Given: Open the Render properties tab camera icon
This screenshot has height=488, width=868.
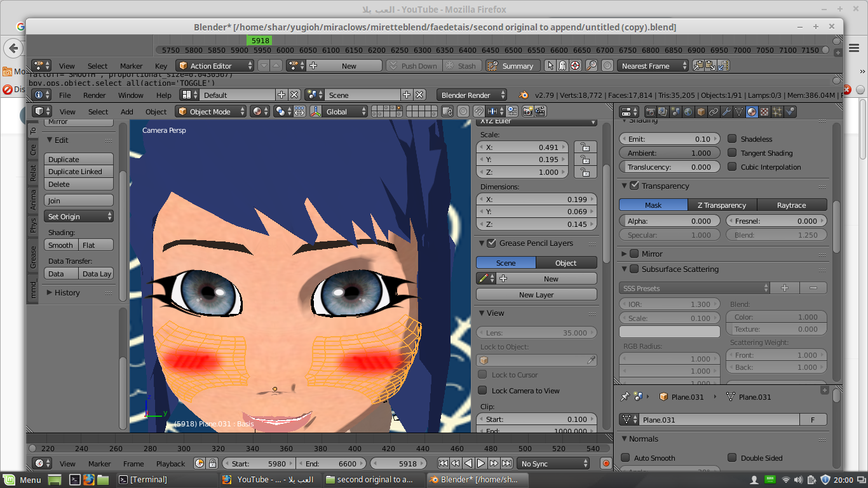Looking at the screenshot, I should click(x=650, y=111).
